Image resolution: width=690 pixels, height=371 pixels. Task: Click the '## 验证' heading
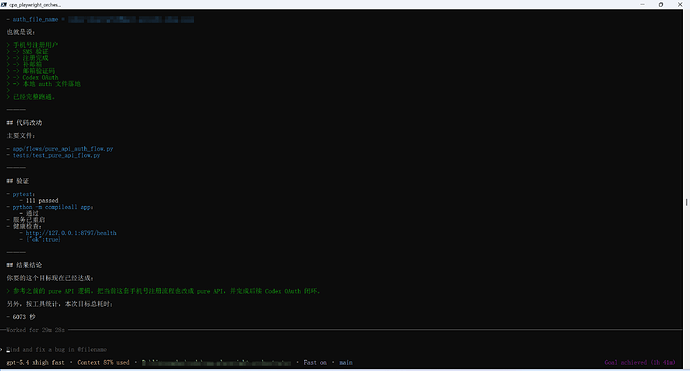click(x=18, y=181)
